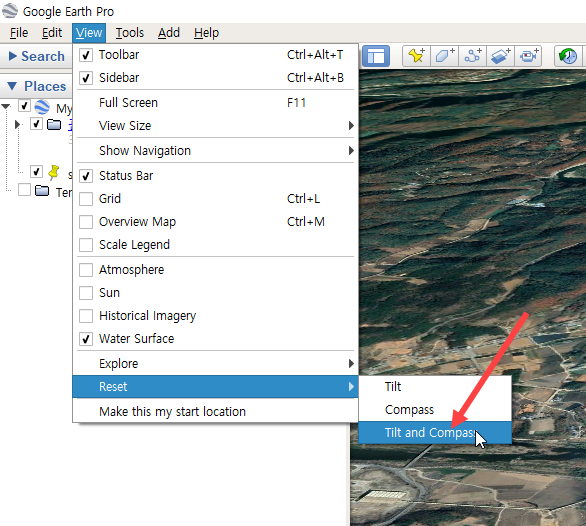This screenshot has width=586, height=526.
Task: Enable the Grid checkbox
Action: [86, 199]
